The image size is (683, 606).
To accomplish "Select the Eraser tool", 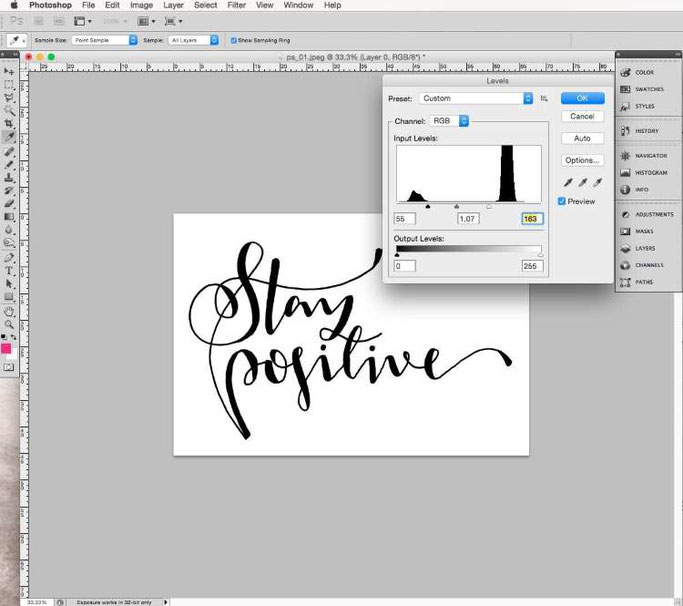I will click(x=9, y=203).
